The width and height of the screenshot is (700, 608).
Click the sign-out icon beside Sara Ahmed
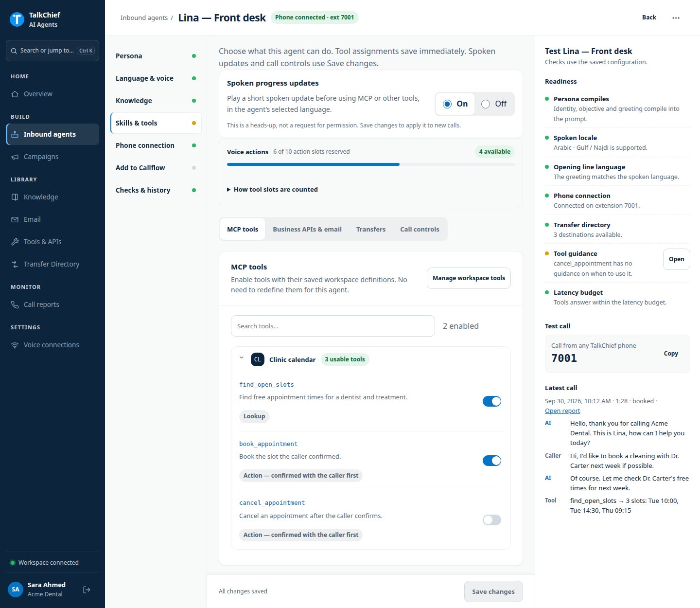coord(87,590)
